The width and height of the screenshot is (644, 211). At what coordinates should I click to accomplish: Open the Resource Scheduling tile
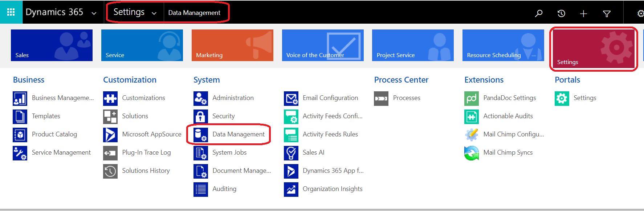pyautogui.click(x=503, y=45)
